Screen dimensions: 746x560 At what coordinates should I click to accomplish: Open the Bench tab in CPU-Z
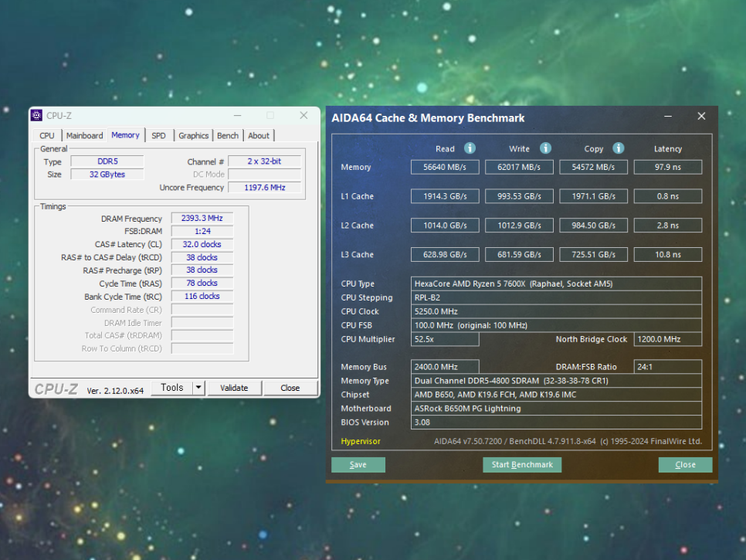coord(228,136)
